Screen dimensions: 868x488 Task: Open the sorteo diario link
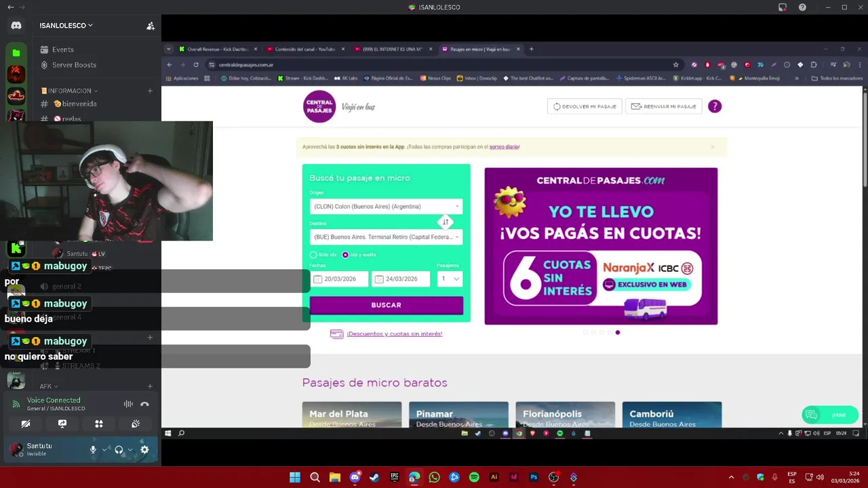tap(504, 146)
